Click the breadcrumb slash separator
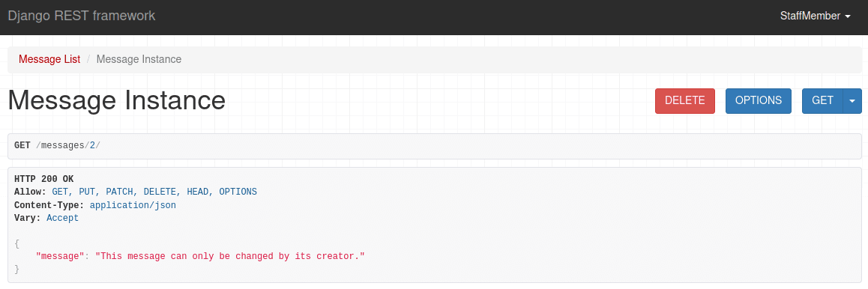 [x=88, y=59]
